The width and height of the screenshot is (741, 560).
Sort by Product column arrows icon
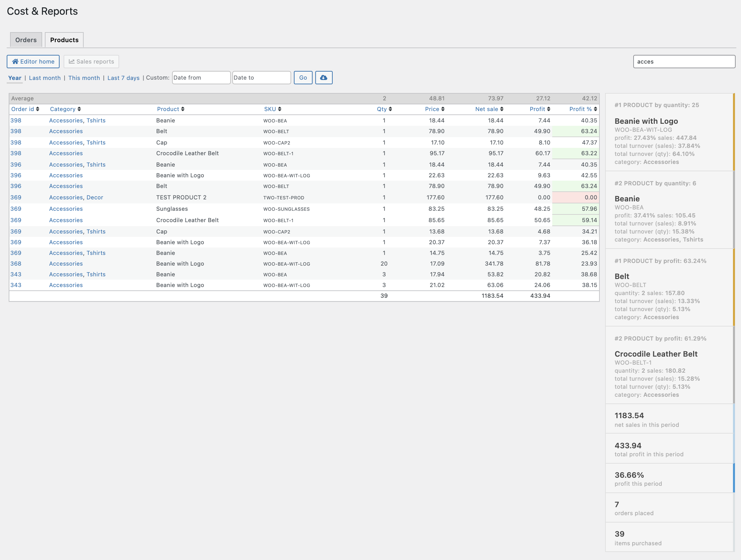(x=182, y=109)
